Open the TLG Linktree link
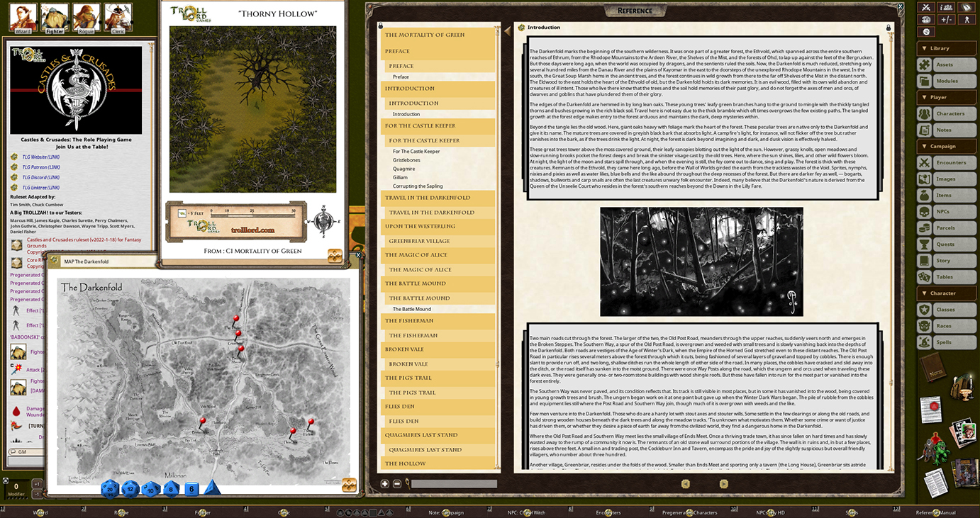This screenshot has height=518, width=980. coord(40,187)
